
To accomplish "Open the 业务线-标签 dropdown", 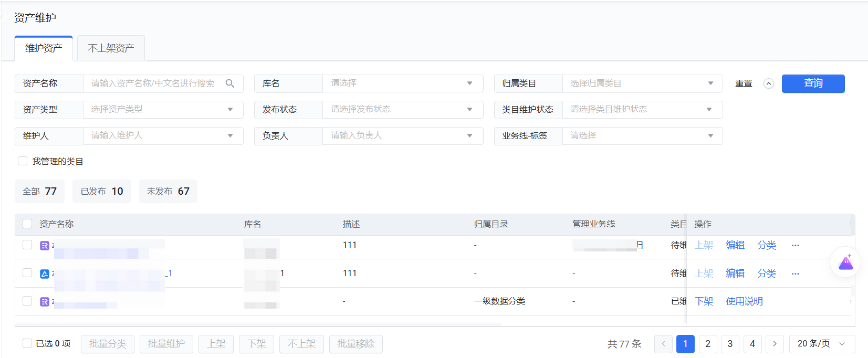I will pos(643,136).
